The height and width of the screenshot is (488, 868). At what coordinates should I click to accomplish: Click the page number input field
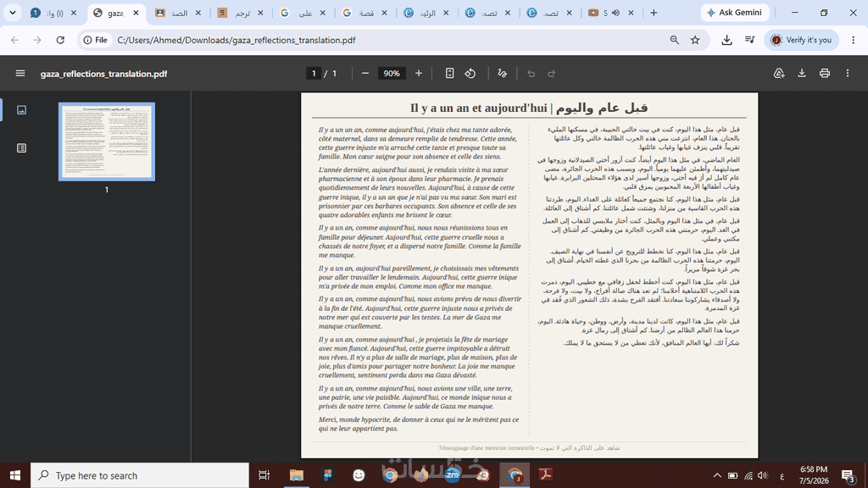click(x=314, y=73)
